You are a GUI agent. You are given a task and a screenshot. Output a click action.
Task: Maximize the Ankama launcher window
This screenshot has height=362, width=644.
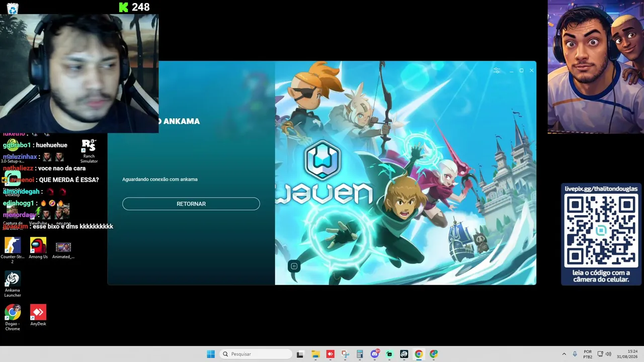click(521, 70)
